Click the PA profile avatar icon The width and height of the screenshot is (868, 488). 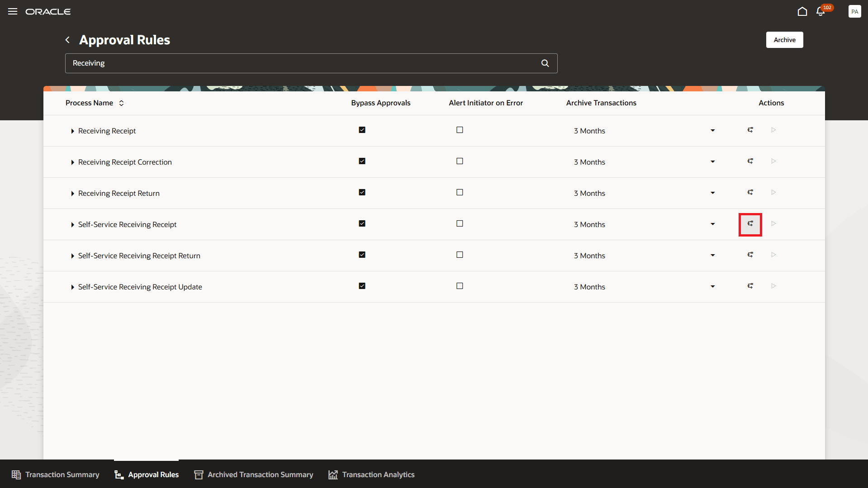click(x=854, y=11)
